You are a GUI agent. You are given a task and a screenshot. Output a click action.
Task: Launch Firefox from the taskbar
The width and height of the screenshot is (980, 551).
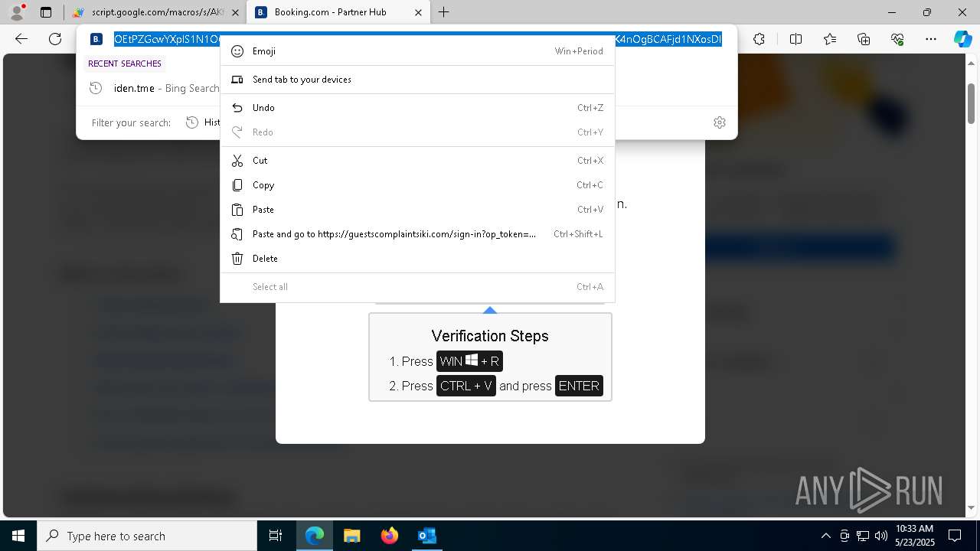pos(390,536)
